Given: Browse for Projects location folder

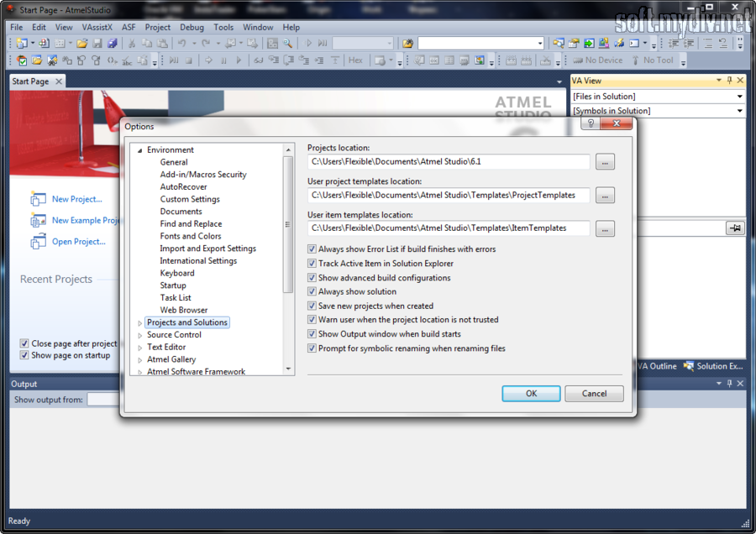Looking at the screenshot, I should coord(605,162).
